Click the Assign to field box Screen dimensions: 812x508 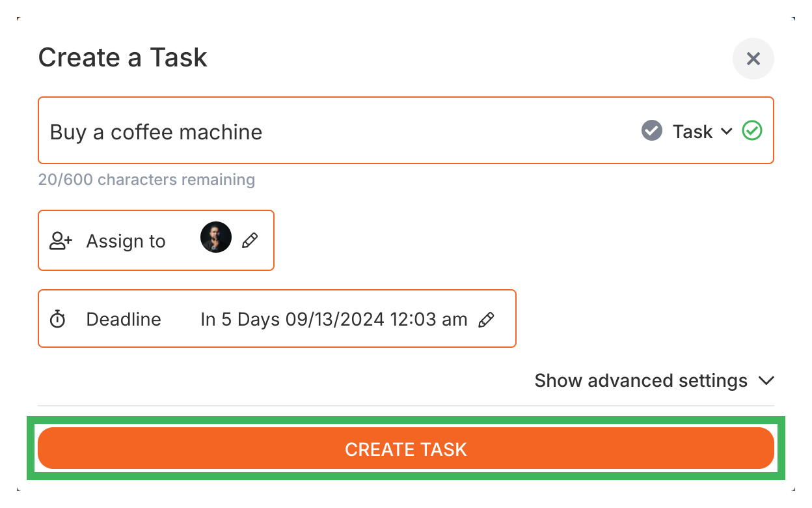pyautogui.click(x=156, y=240)
